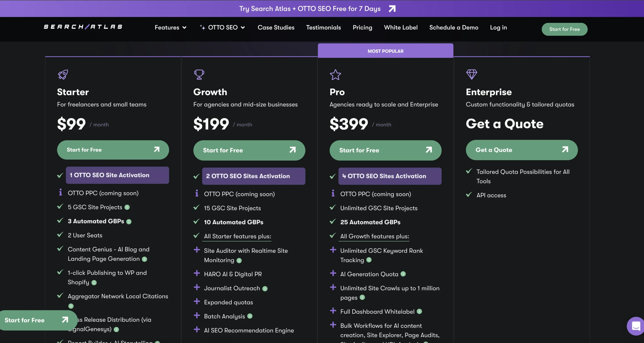Click the MOST POPULAR badge

385,51
